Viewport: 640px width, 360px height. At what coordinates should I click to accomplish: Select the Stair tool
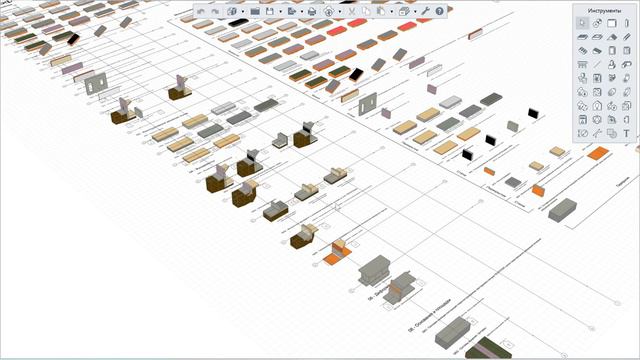point(582,51)
